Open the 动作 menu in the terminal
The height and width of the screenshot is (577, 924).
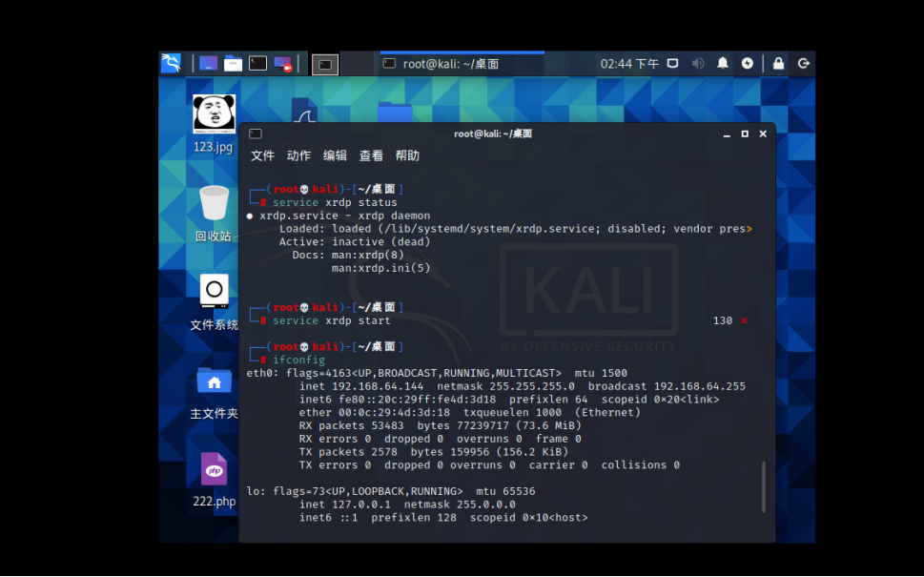pos(298,155)
